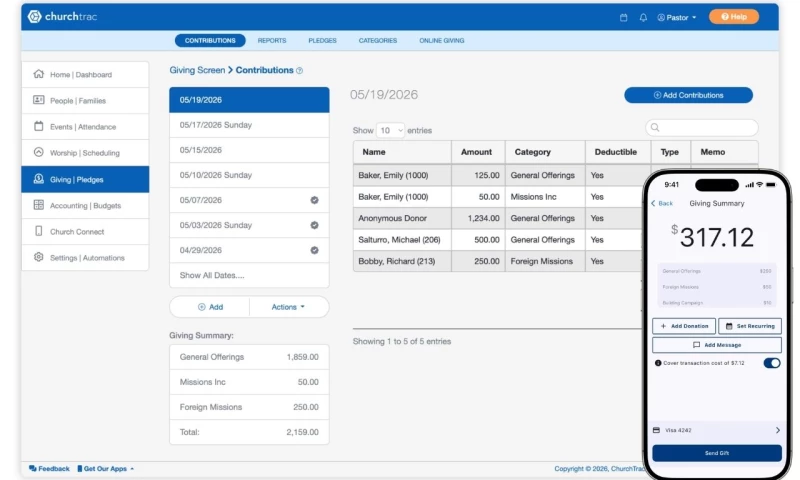
Task: Click Salturro, Michael (206) row
Action: point(497,240)
